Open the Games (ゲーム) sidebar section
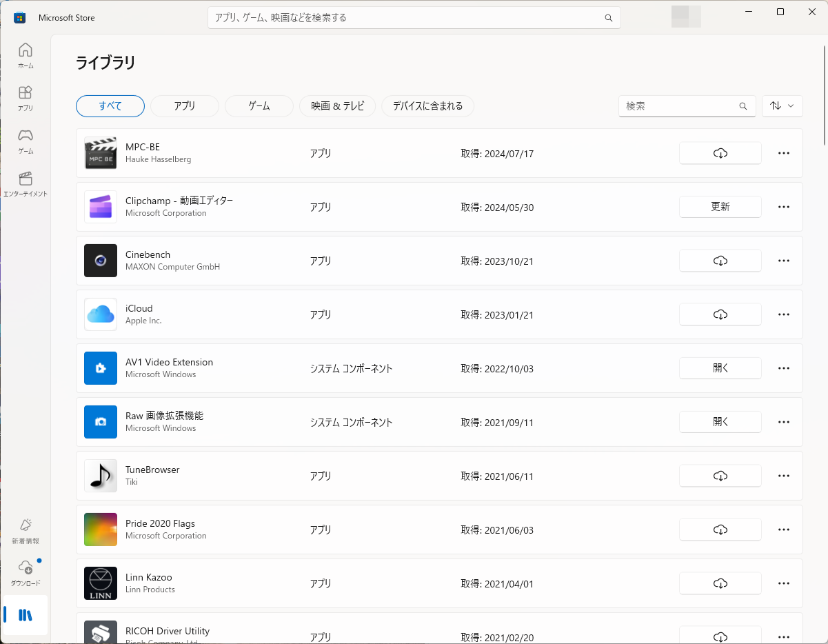The width and height of the screenshot is (828, 644). point(26,141)
